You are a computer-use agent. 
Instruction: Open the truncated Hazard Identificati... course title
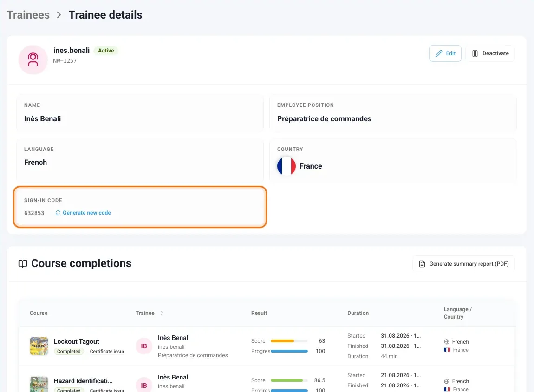point(83,381)
